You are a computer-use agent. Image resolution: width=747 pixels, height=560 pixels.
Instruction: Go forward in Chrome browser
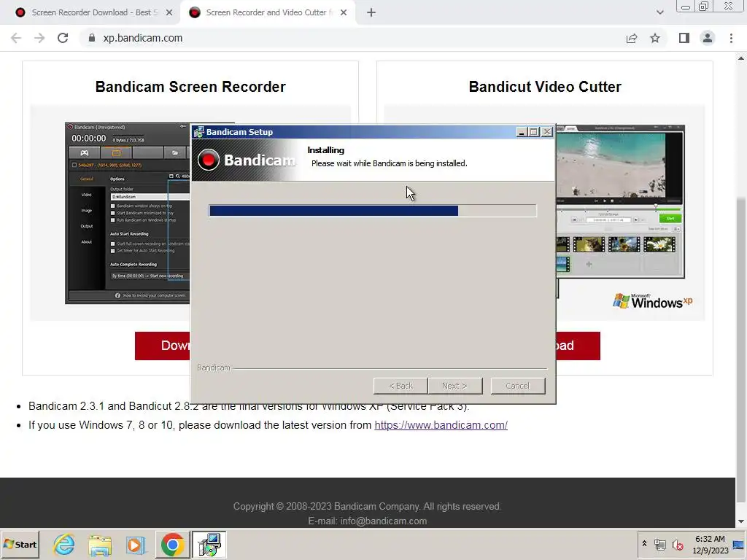click(39, 38)
